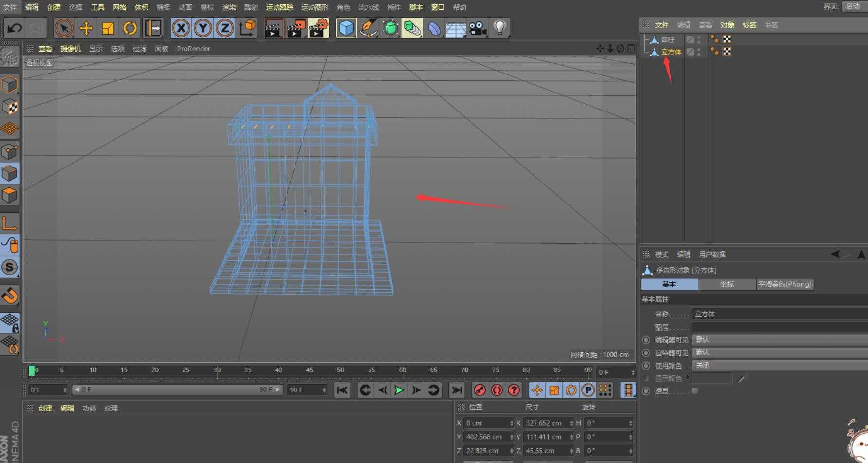Open the 使用颜色 dropdown

(779, 365)
